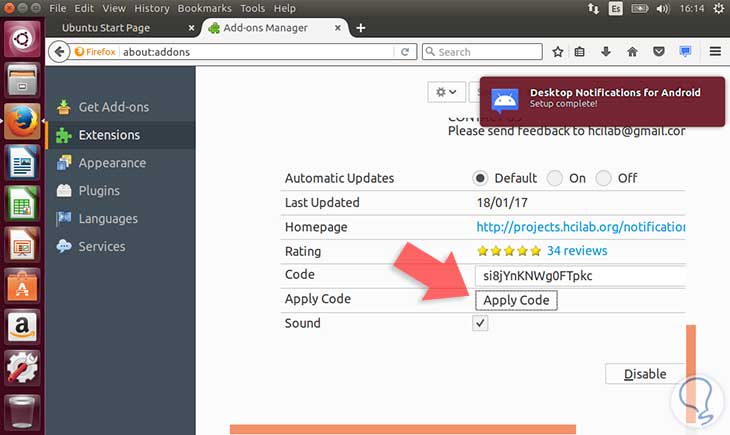Click the Code input field

(x=581, y=276)
